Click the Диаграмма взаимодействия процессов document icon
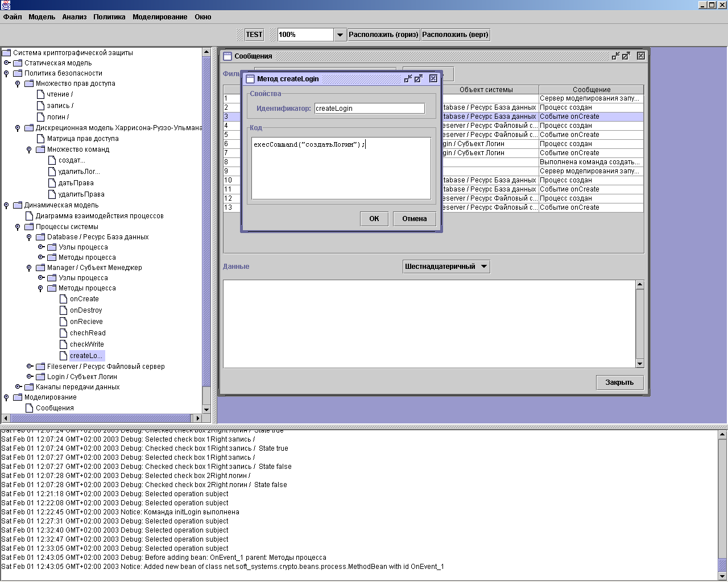 coord(29,216)
